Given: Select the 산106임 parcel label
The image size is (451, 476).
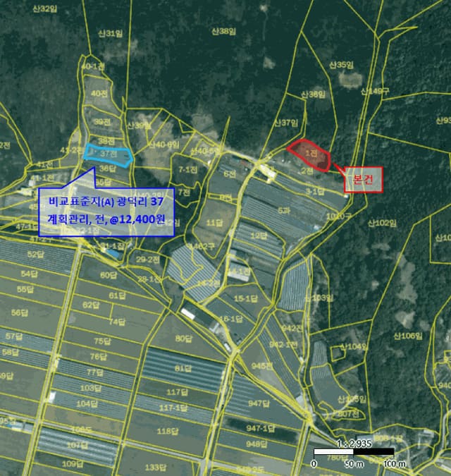Looking at the screenshot, I should (408, 336).
